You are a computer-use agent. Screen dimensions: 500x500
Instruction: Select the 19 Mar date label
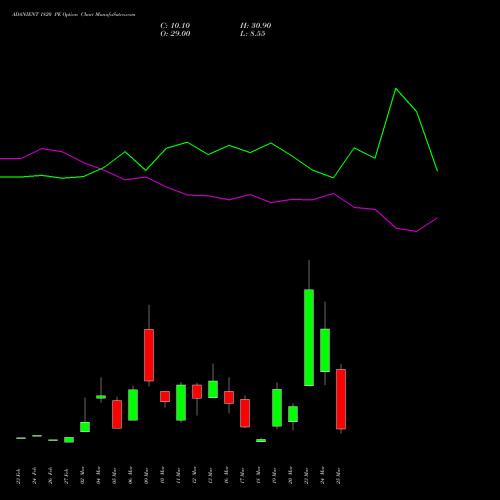point(274,475)
